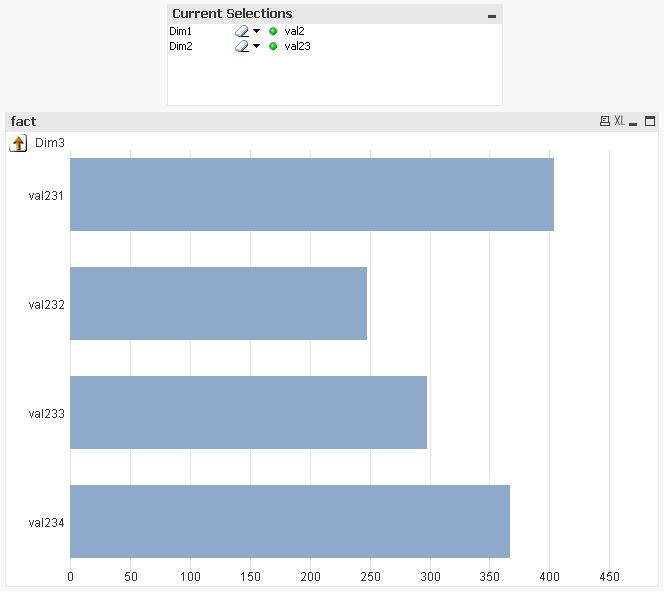The width and height of the screenshot is (664, 592).
Task: Click the Dim2 field name
Action: click(181, 46)
